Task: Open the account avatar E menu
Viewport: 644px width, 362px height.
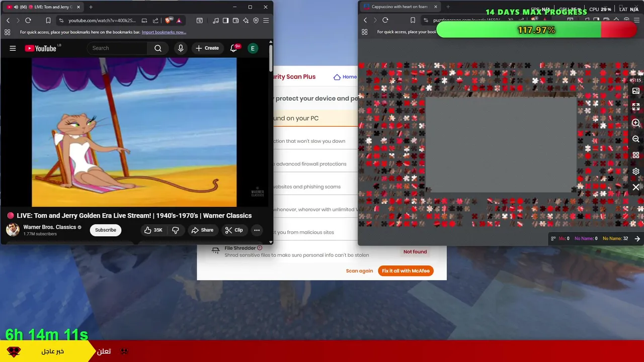Action: (x=253, y=48)
